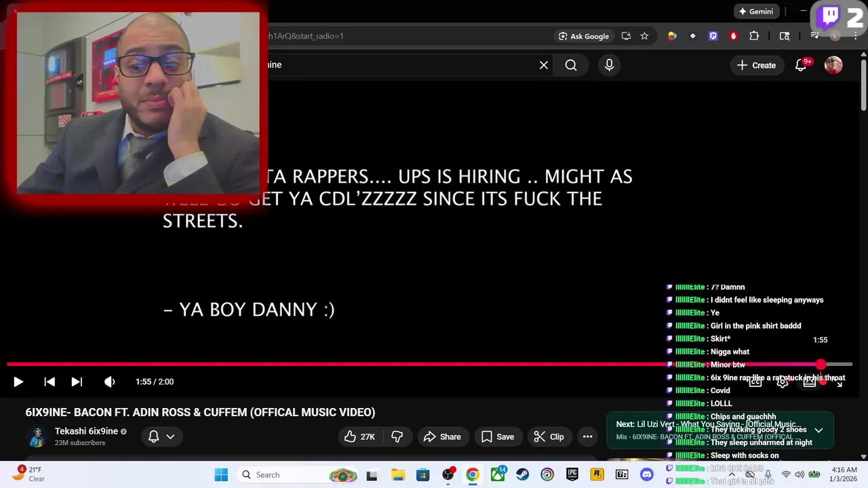The width and height of the screenshot is (868, 488).
Task: Open the media controls playlist icon
Action: pos(815,36)
